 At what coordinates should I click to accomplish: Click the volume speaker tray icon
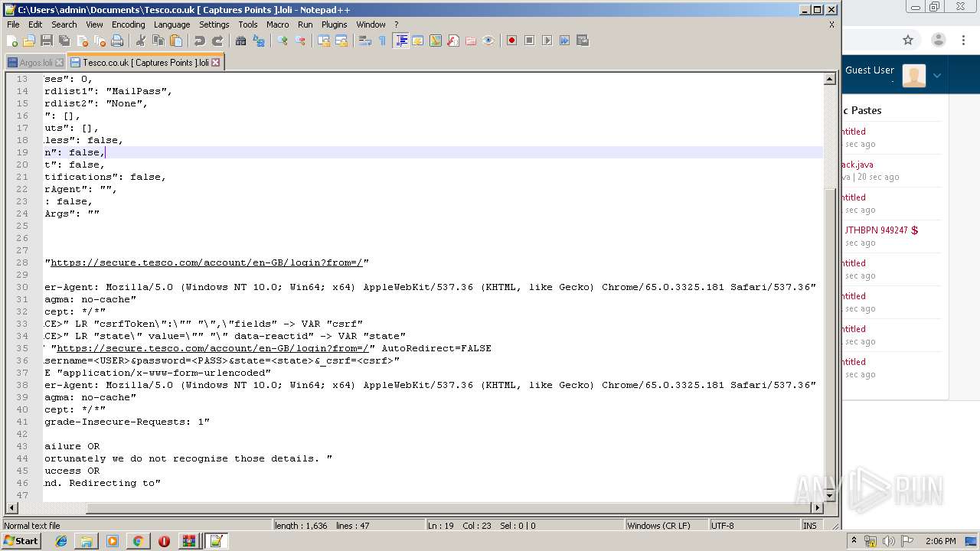889,541
